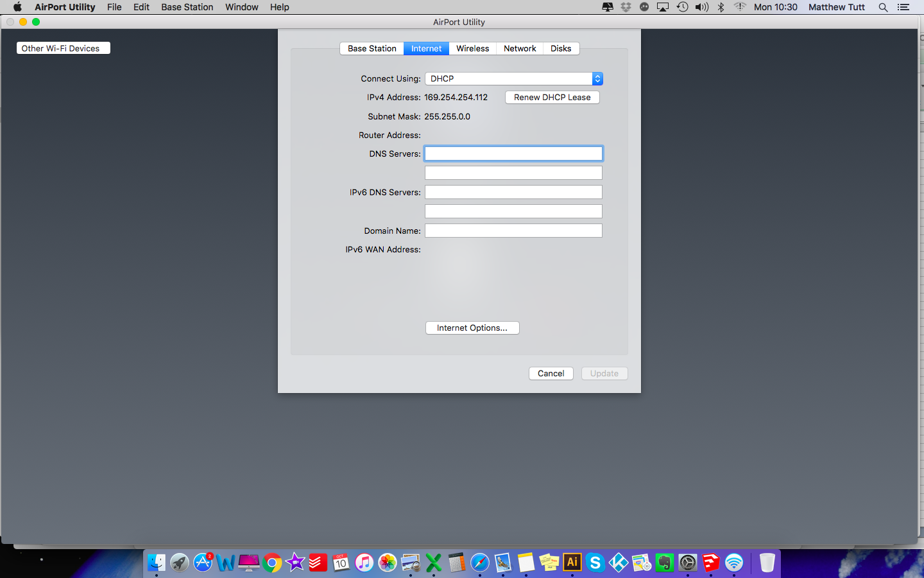Open the Apple menu
924x578 pixels.
[x=17, y=7]
